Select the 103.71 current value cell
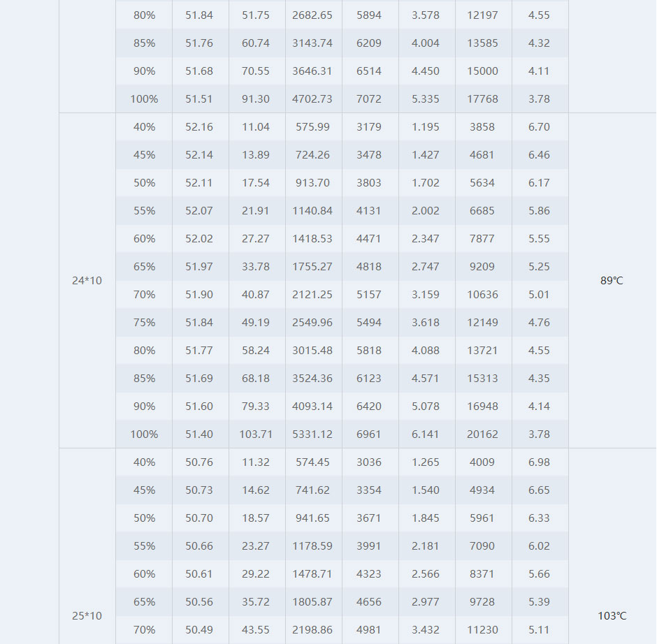The width and height of the screenshot is (657, 644). click(x=256, y=434)
